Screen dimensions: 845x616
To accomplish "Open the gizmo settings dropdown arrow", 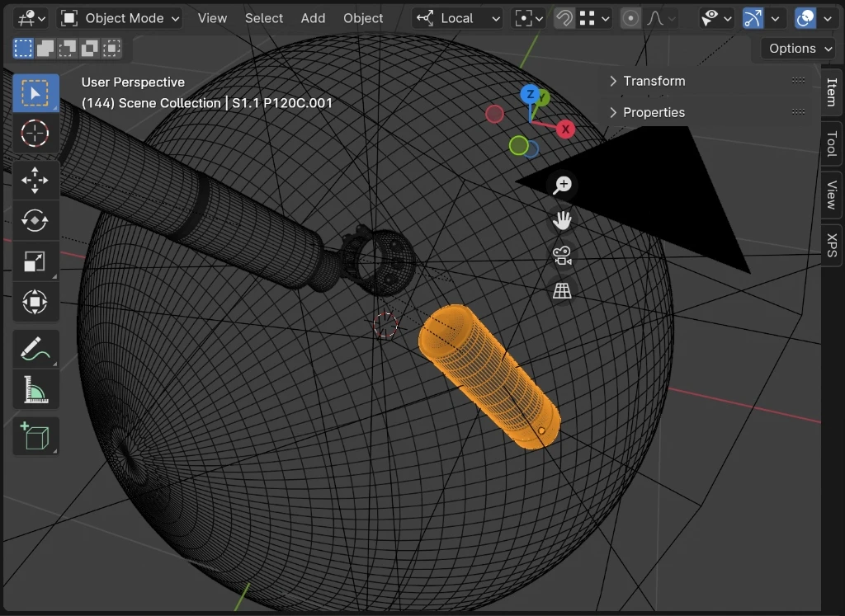I will click(x=775, y=18).
